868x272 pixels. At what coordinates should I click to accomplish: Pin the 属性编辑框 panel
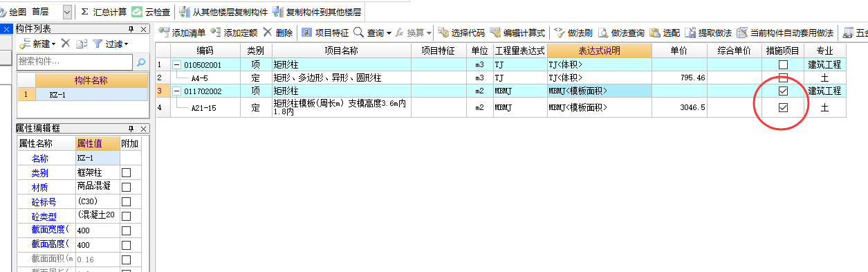[x=131, y=129]
